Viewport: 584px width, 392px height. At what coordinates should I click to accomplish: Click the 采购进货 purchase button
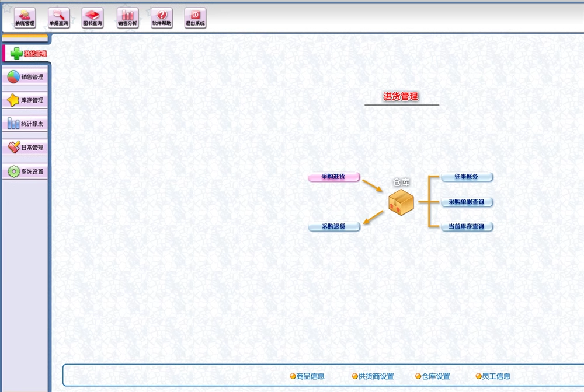pos(333,177)
